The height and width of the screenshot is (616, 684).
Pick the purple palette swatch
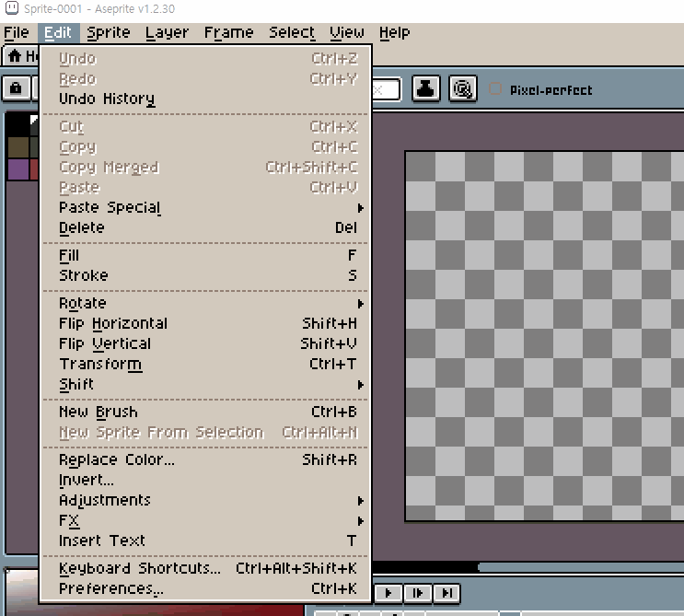pyautogui.click(x=18, y=169)
